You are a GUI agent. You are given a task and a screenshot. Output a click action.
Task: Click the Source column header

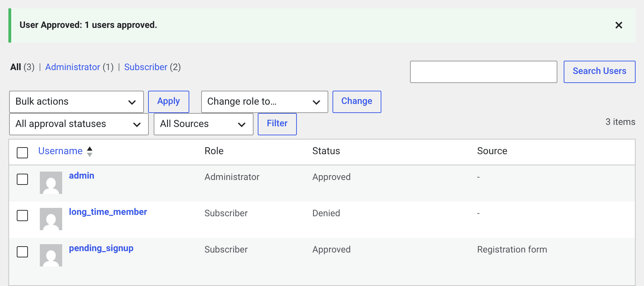point(492,151)
